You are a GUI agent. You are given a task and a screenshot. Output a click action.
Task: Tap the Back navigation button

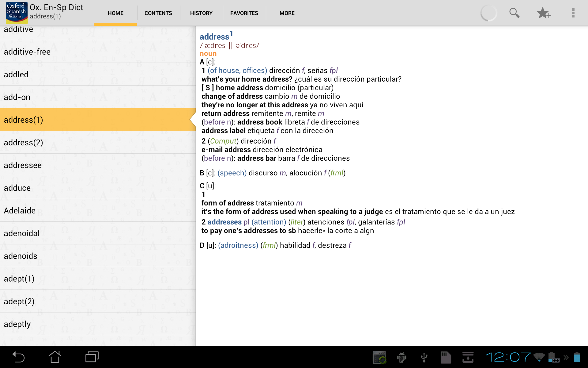point(18,357)
